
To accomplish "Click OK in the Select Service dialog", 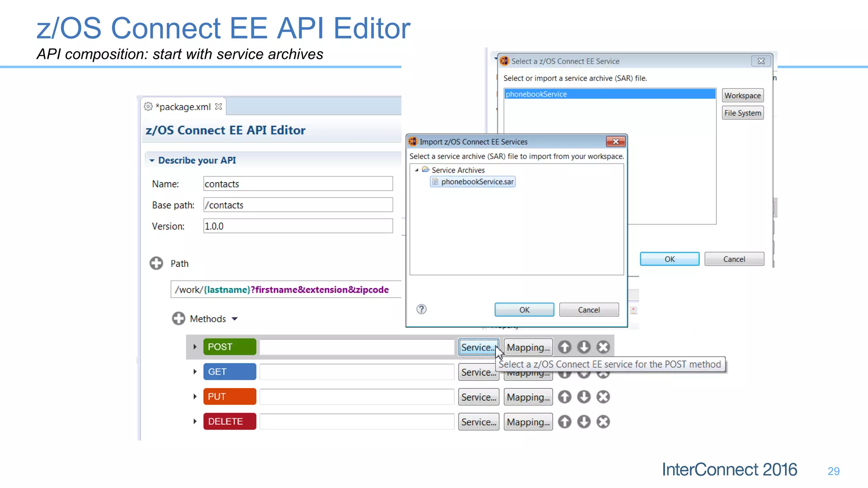I will click(x=670, y=259).
